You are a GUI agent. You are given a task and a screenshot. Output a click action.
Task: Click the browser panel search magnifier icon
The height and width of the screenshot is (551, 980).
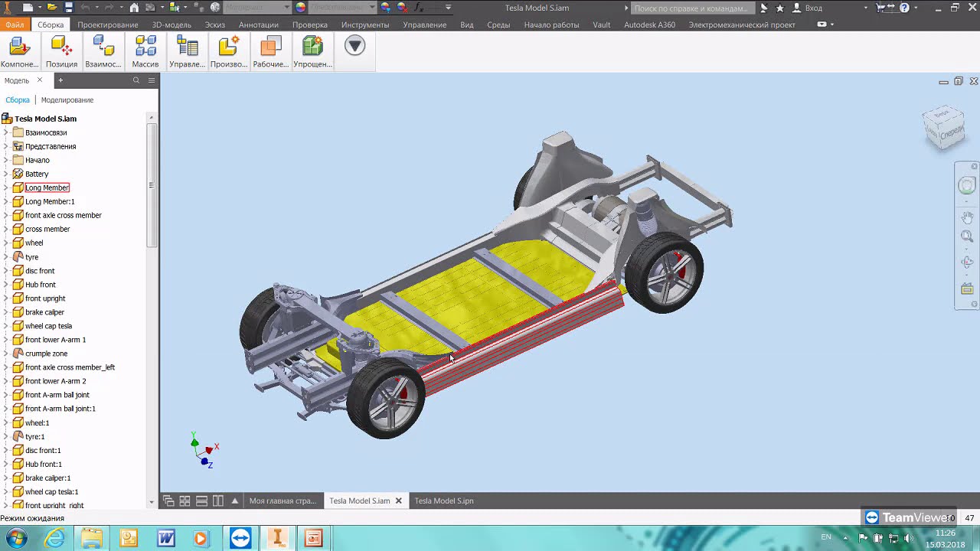(136, 80)
